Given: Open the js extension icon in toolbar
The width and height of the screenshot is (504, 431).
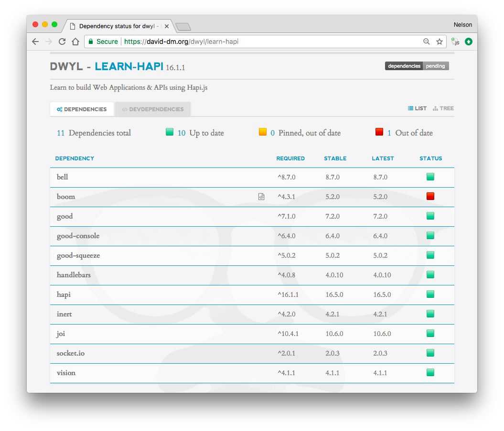Looking at the screenshot, I should 455,42.
